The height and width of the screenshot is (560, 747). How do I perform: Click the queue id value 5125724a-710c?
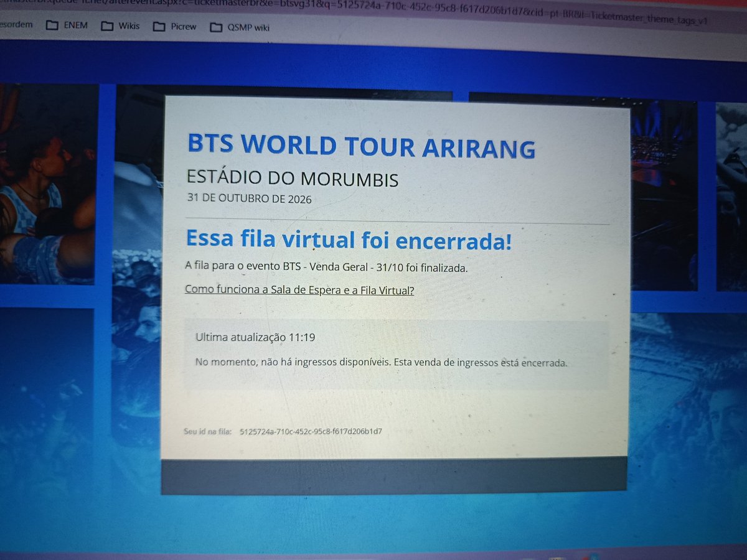(x=311, y=431)
